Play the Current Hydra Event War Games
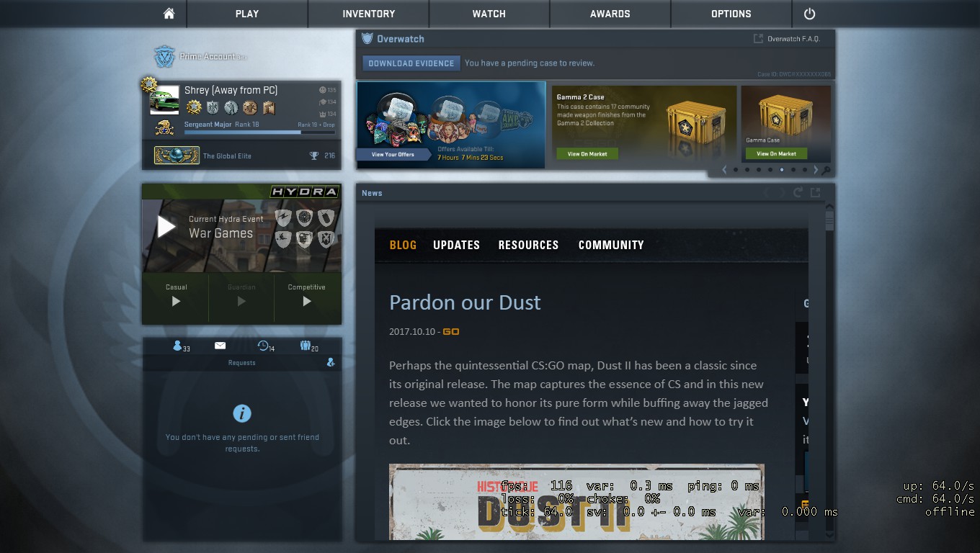This screenshot has height=553, width=980. [166, 227]
